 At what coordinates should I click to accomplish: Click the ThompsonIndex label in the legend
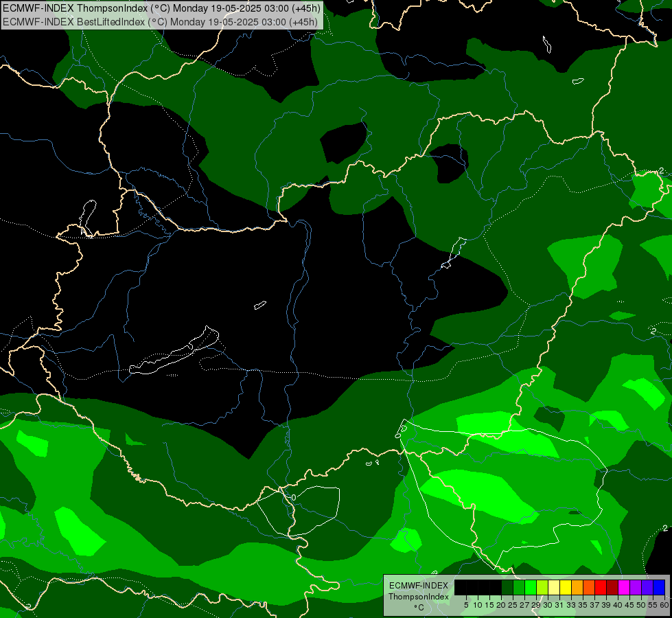[x=419, y=597]
